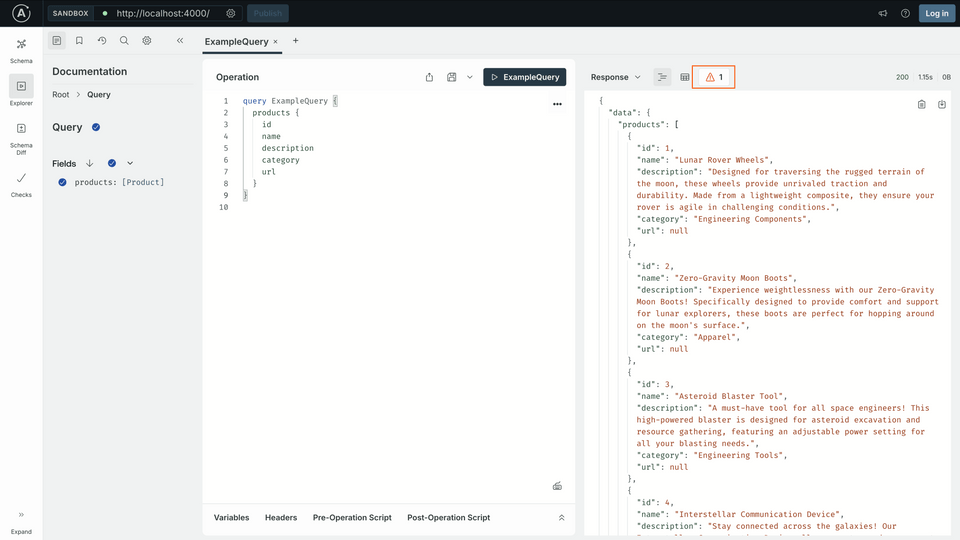The height and width of the screenshot is (540, 960).
Task: Open operation history panel
Action: (x=102, y=41)
